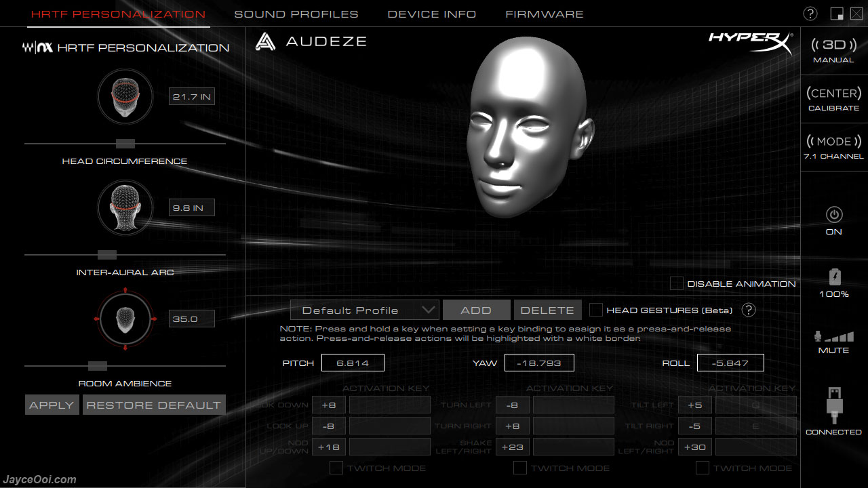868x488 pixels.
Task: Check Twitch Mode under Yaw
Action: [x=520, y=468]
